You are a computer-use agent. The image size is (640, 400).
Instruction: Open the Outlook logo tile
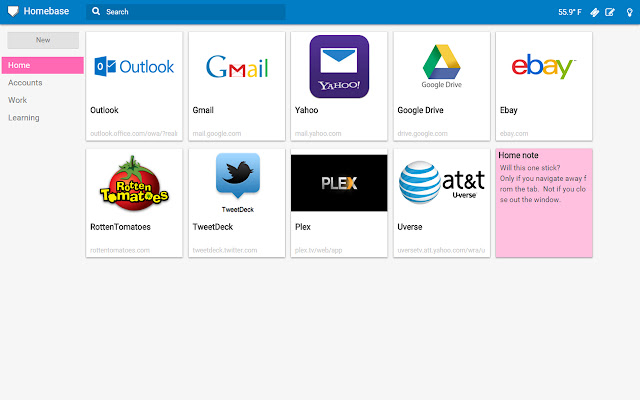click(x=134, y=67)
